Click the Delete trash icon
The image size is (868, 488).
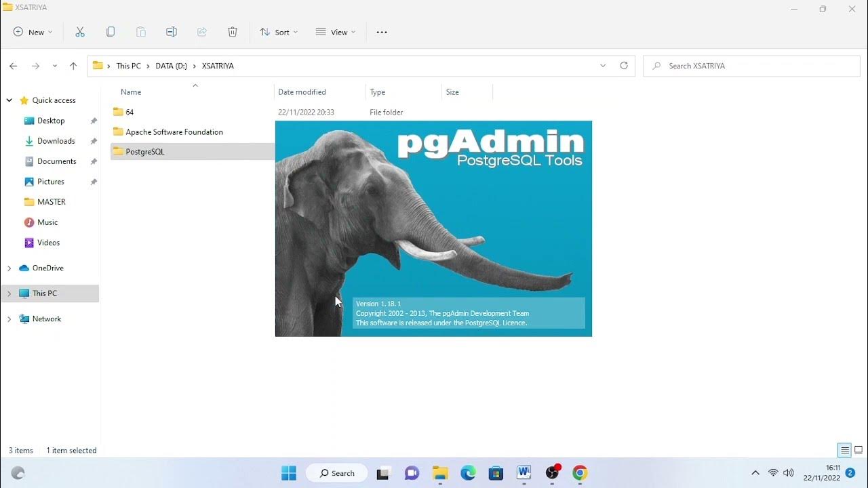233,32
